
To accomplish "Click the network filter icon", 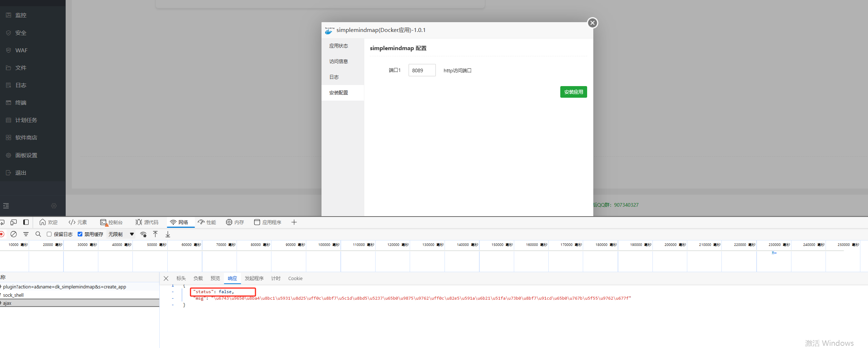I will pos(26,234).
